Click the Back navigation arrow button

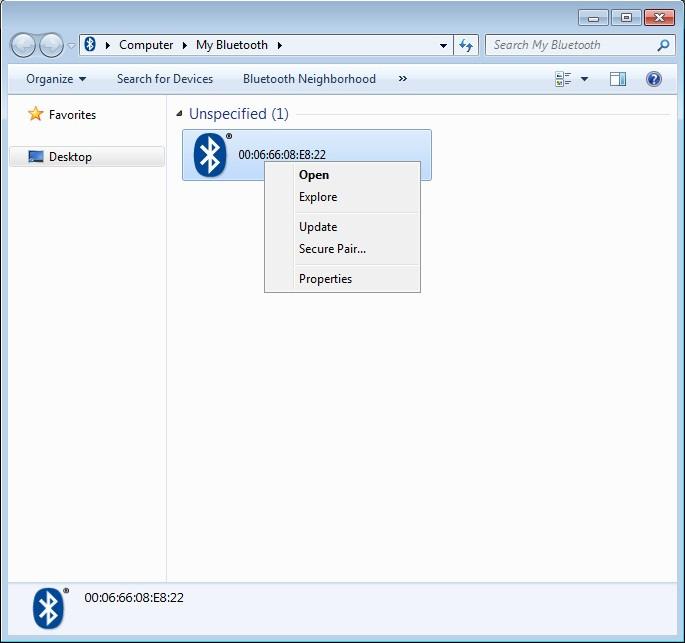(x=23, y=45)
